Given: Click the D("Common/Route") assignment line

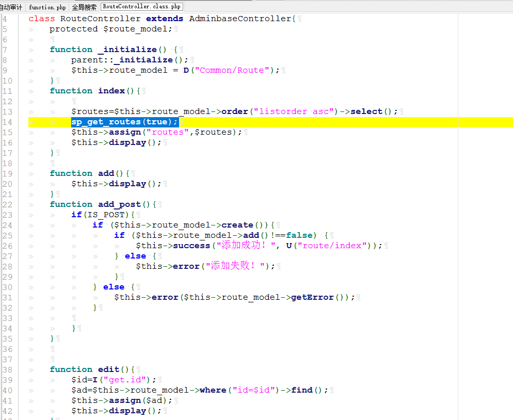Looking at the screenshot, I should [175, 70].
